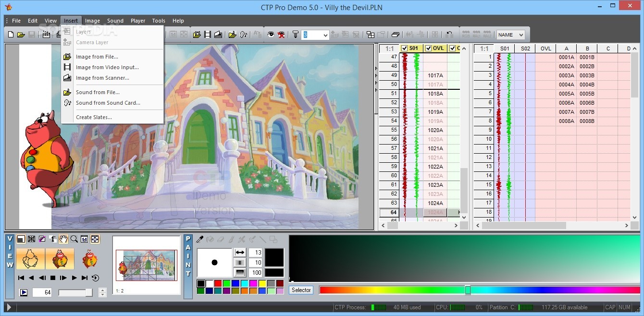The image size is (644, 316).
Task: Click the 1:1 actual size view icon
Action: (85, 239)
